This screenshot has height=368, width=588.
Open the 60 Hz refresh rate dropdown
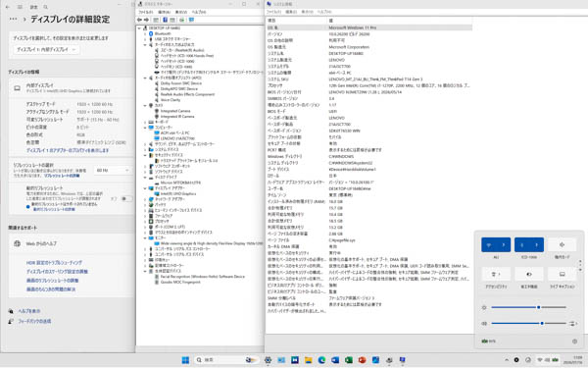click(113, 171)
